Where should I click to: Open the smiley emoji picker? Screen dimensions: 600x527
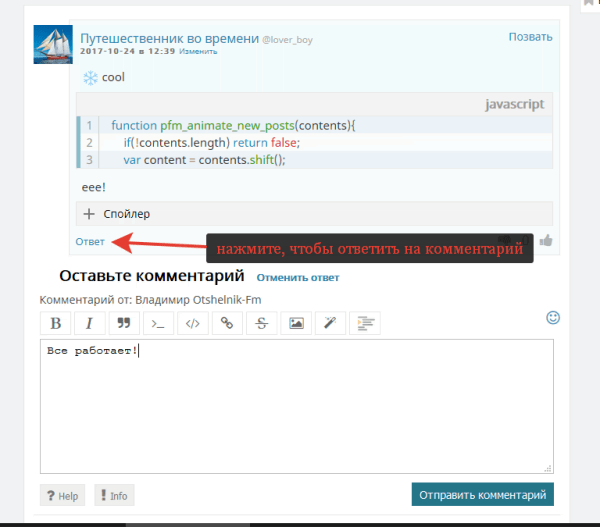click(553, 318)
